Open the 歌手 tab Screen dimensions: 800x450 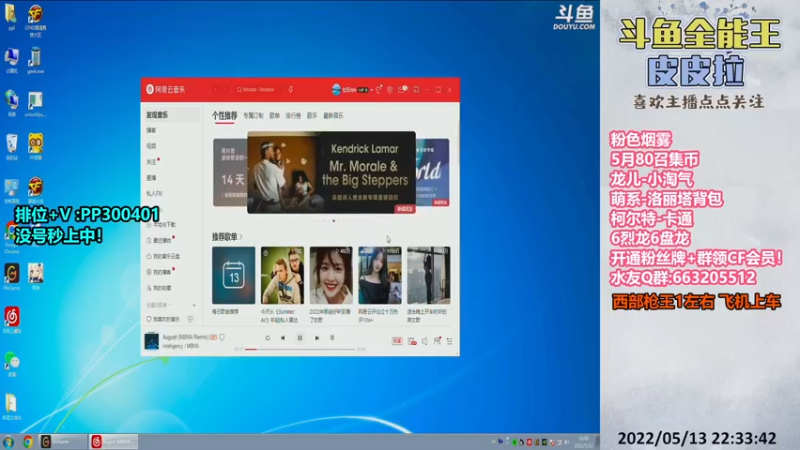pyautogui.click(x=312, y=116)
